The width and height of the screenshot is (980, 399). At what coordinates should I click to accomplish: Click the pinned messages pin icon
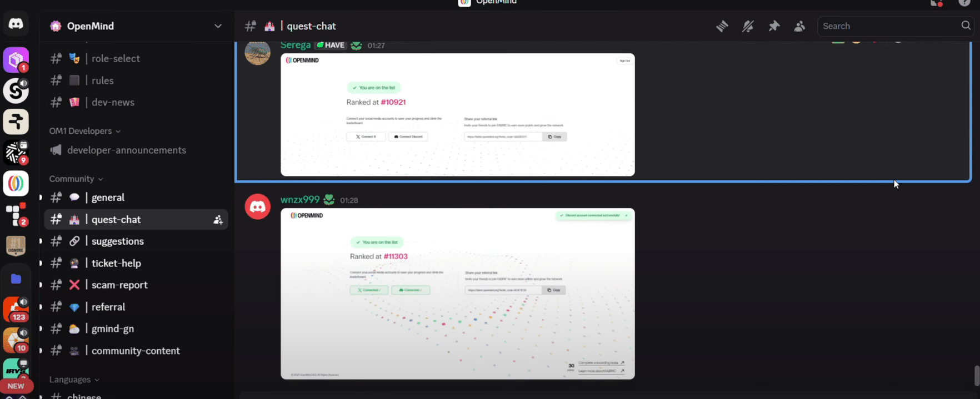774,26
